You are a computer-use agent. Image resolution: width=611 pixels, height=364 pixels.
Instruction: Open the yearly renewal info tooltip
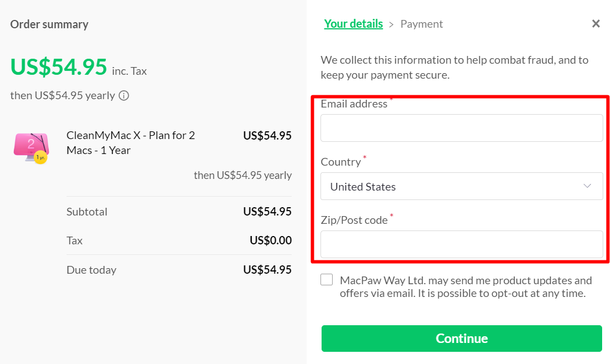coord(124,95)
